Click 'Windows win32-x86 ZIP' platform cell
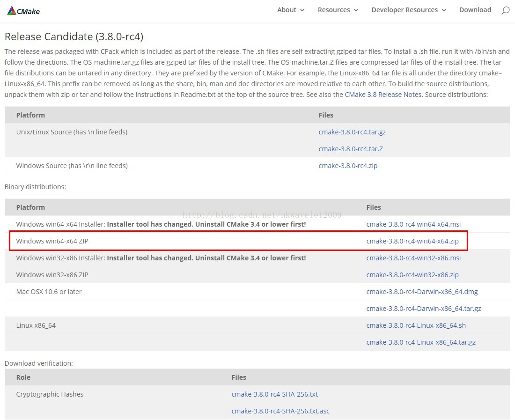 [52, 275]
